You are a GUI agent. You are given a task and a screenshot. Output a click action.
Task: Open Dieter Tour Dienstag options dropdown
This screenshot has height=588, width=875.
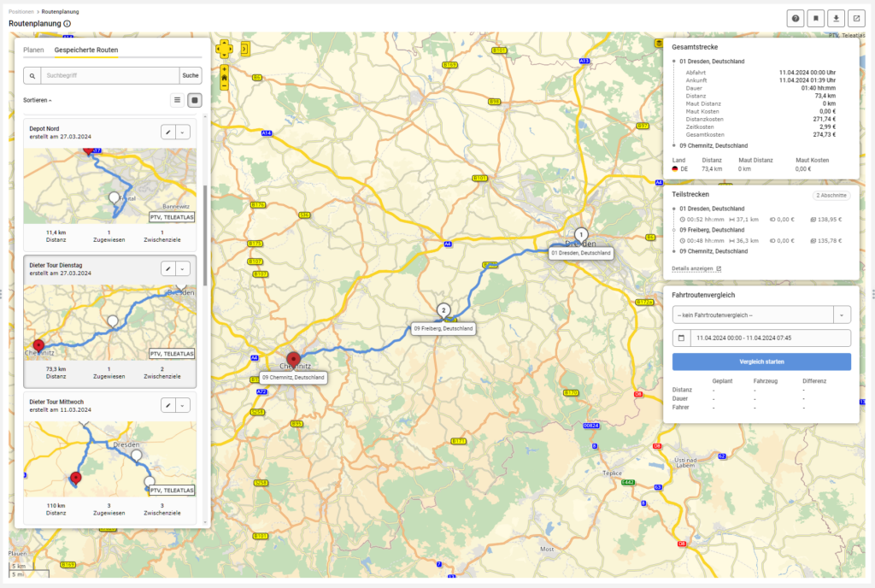click(x=183, y=269)
